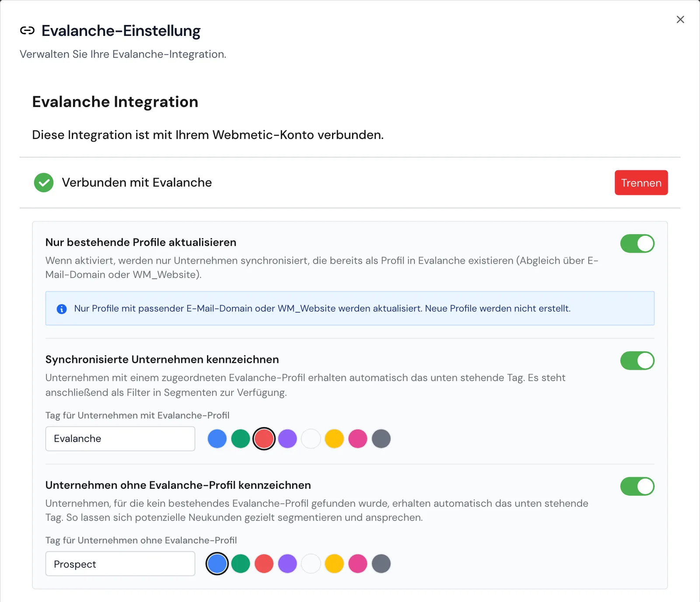
Task: Turn off Unternehmen ohne Evalanche-Profil kennzeichnen
Action: pos(637,486)
